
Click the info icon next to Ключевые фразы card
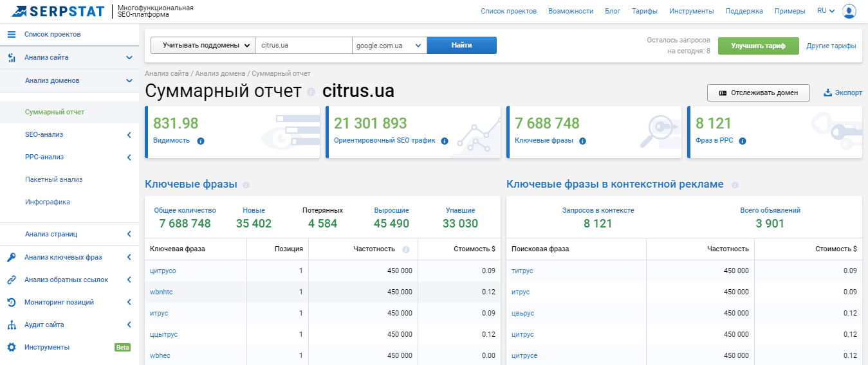click(x=582, y=141)
